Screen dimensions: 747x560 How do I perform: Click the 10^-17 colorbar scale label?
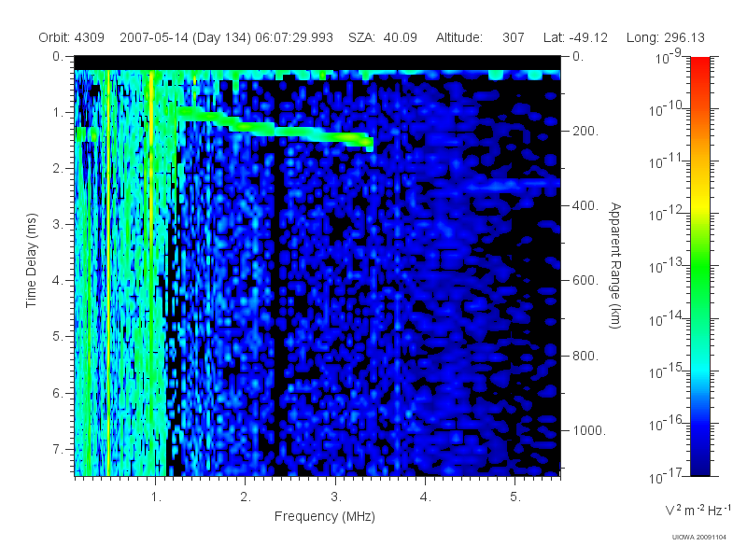point(665,477)
